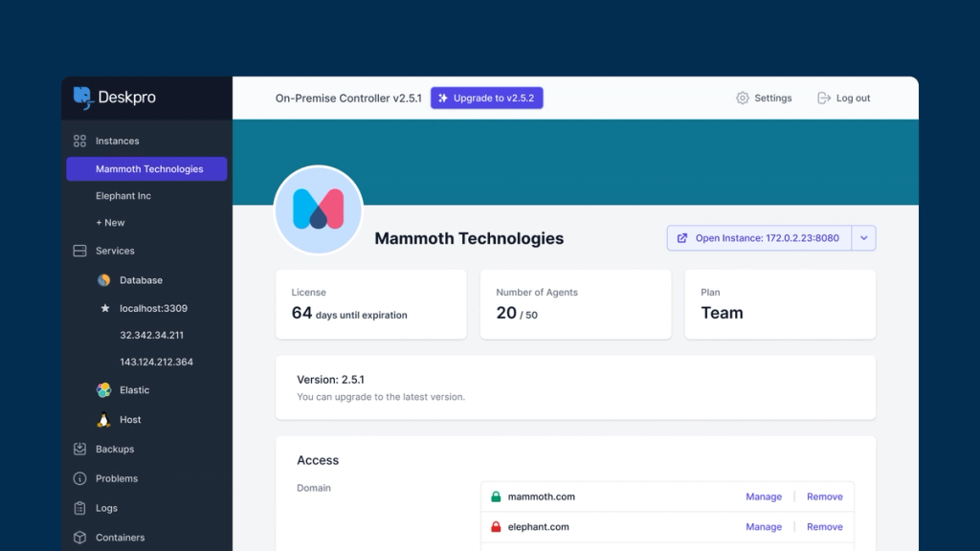Click the Instances grid icon
The height and width of the screenshot is (551, 980).
pos(79,142)
